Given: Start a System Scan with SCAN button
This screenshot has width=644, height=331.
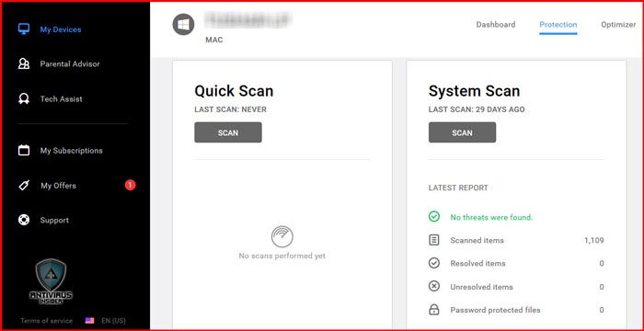Looking at the screenshot, I should coord(462,132).
